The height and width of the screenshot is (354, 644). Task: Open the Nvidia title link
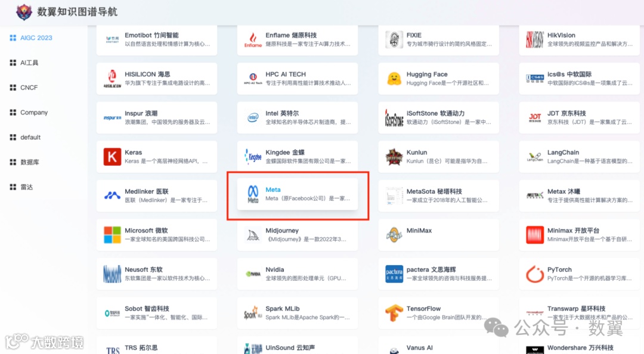pos(275,270)
